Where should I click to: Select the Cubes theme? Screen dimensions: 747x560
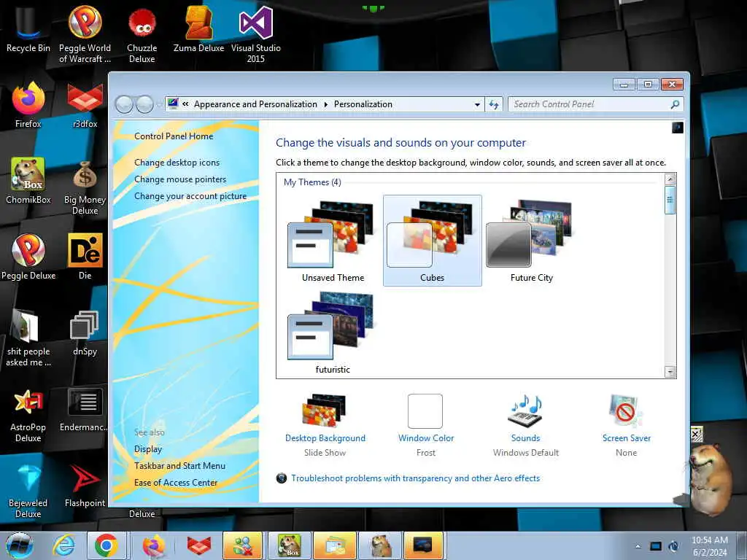[x=432, y=241]
